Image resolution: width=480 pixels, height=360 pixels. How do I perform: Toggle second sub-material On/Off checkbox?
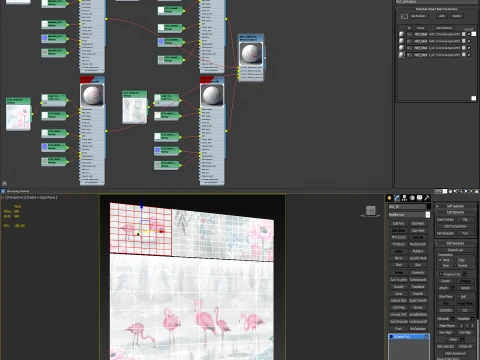pyautogui.click(x=469, y=41)
